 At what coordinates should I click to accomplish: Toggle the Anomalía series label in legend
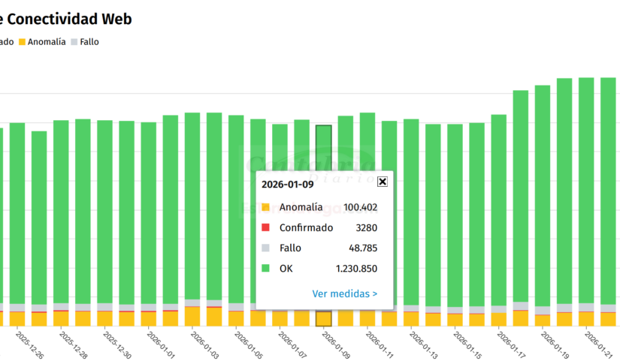coord(47,42)
